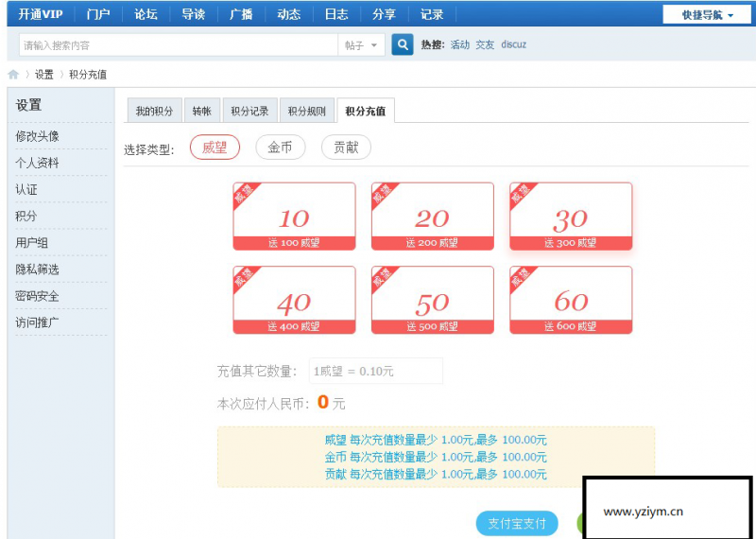
Task: Select 贡献 as recharge type
Action: click(346, 148)
